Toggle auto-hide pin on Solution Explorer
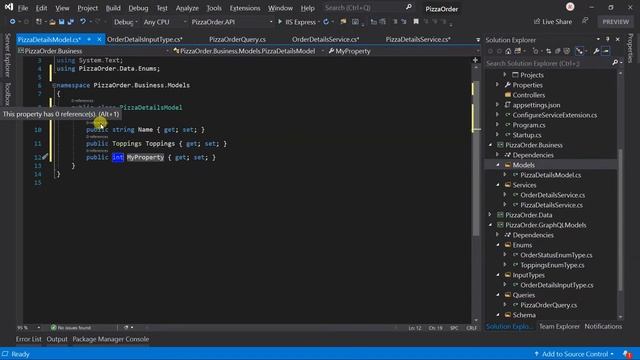The width and height of the screenshot is (640, 360). pos(607,39)
